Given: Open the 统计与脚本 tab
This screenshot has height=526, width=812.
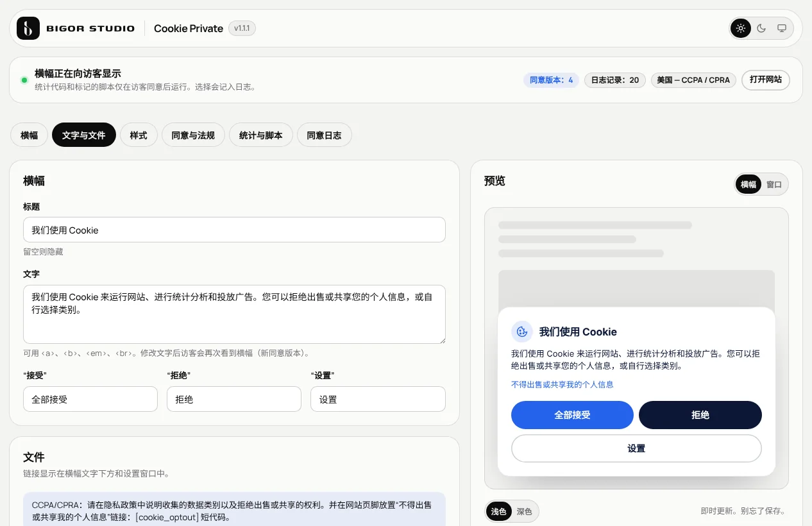Looking at the screenshot, I should click(261, 135).
